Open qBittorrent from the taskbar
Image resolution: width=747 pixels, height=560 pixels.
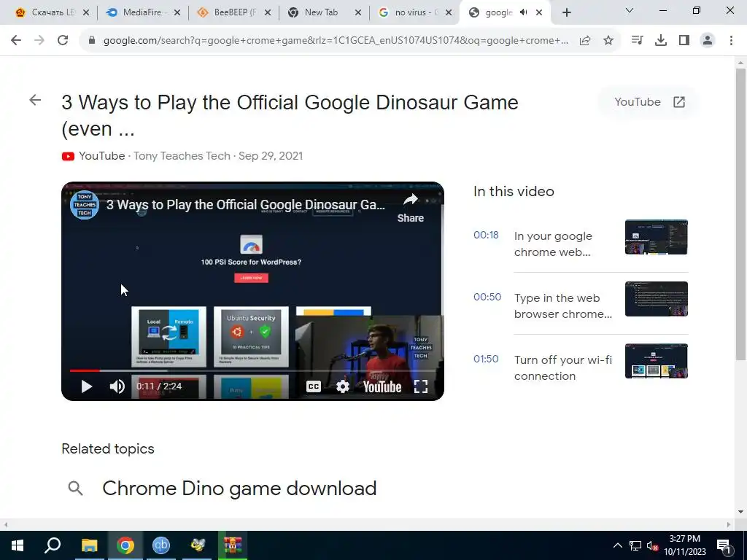tap(161, 545)
